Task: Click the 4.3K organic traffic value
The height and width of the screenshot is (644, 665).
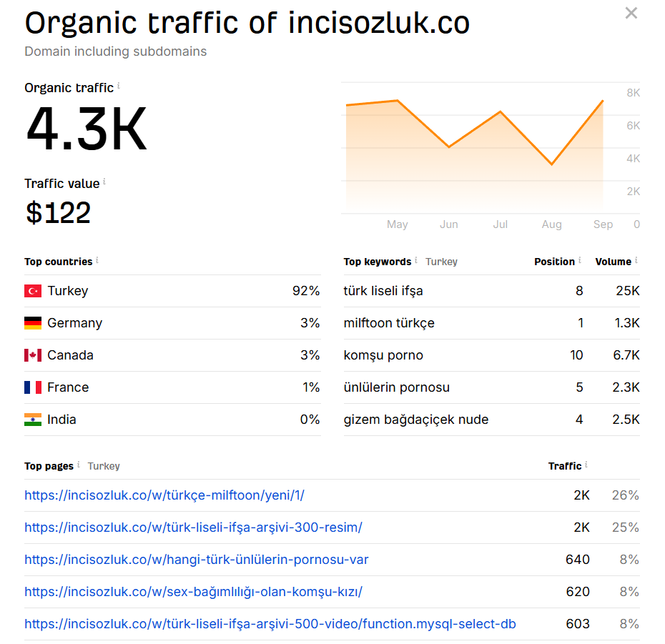Action: click(x=86, y=129)
